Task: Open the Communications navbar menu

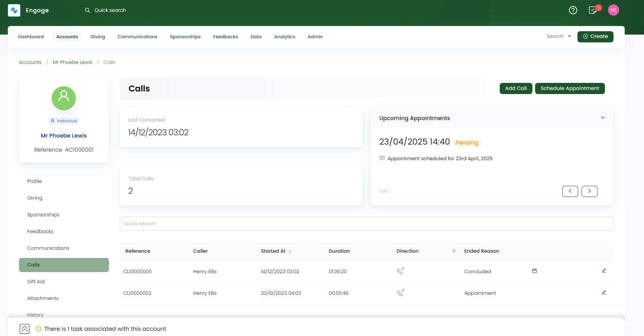Action: pyautogui.click(x=137, y=37)
